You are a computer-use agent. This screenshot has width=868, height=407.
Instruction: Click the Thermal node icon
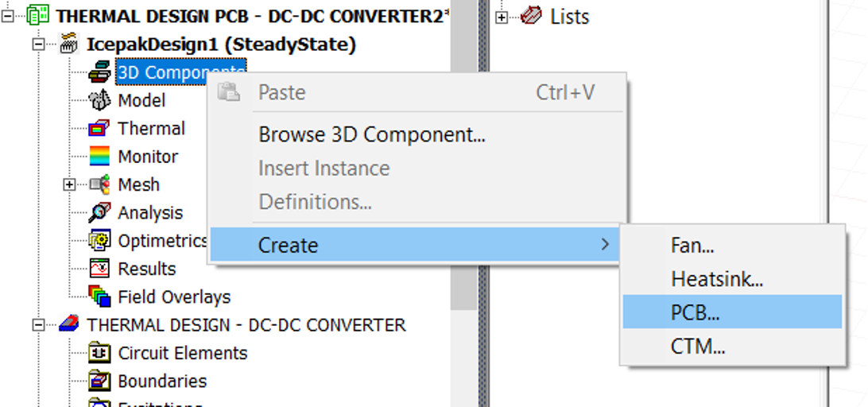point(99,128)
